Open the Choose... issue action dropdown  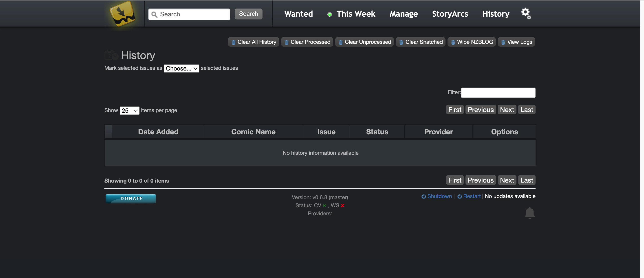[x=181, y=68]
